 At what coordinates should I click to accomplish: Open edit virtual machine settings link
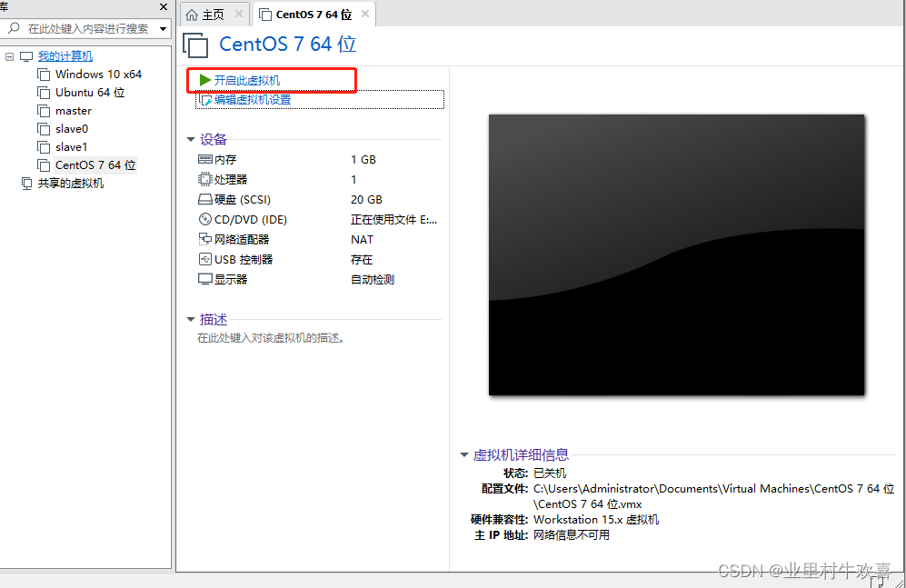click(253, 100)
